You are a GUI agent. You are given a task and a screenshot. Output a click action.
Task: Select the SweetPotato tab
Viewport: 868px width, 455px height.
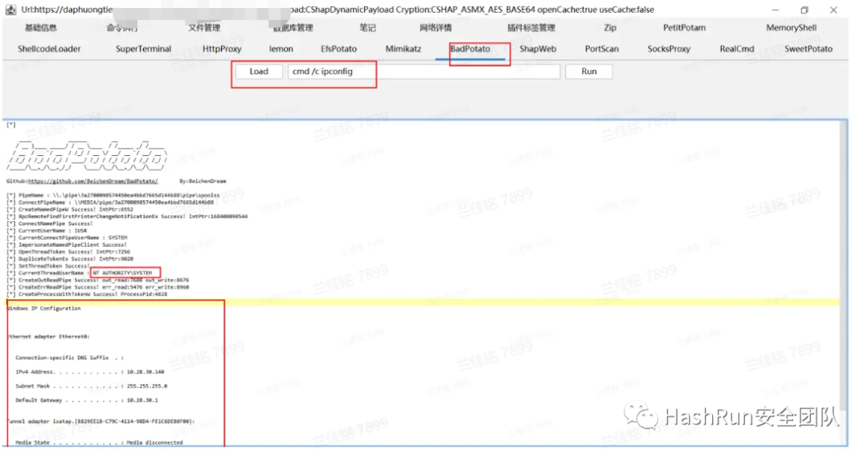tap(809, 49)
